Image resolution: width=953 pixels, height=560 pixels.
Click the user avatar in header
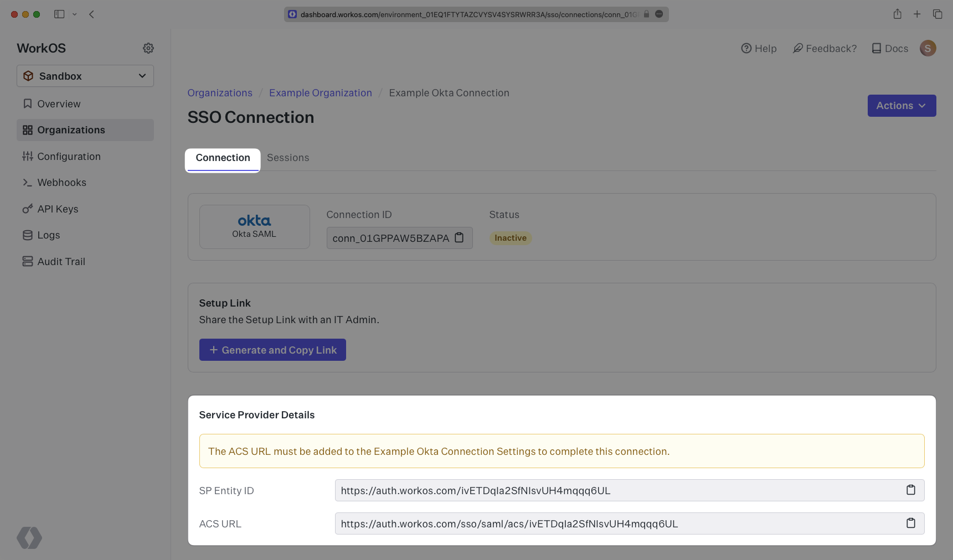[928, 48]
